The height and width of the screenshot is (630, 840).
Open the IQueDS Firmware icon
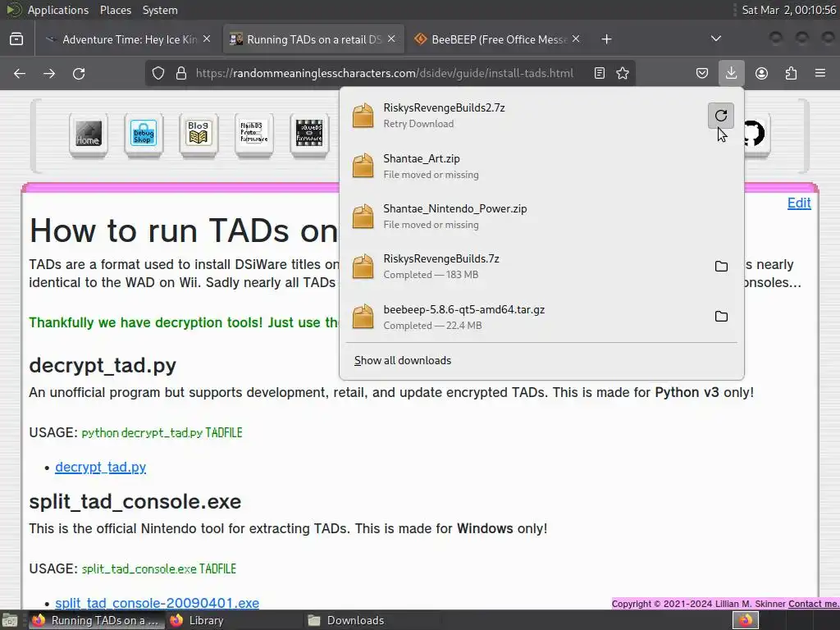point(309,134)
